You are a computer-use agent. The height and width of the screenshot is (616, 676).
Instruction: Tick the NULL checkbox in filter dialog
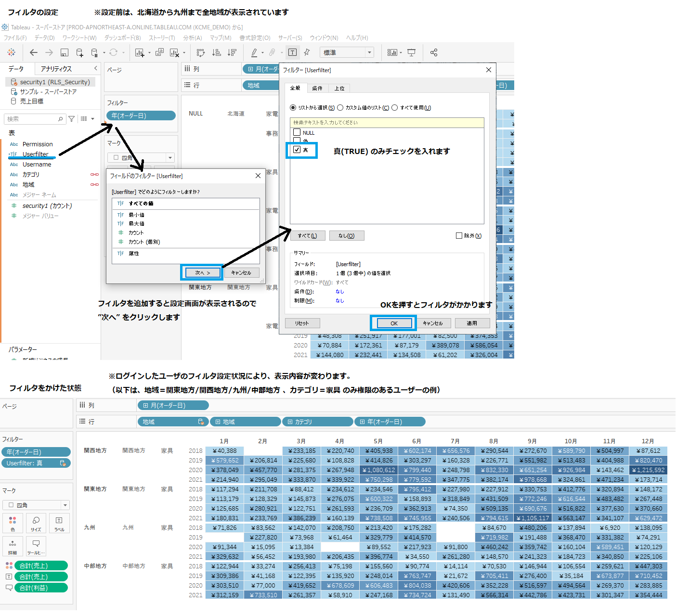point(297,132)
